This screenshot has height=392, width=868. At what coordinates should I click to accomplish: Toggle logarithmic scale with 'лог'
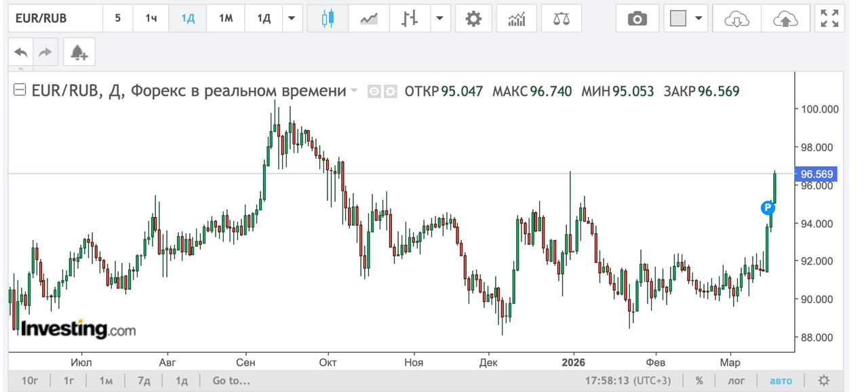(736, 381)
